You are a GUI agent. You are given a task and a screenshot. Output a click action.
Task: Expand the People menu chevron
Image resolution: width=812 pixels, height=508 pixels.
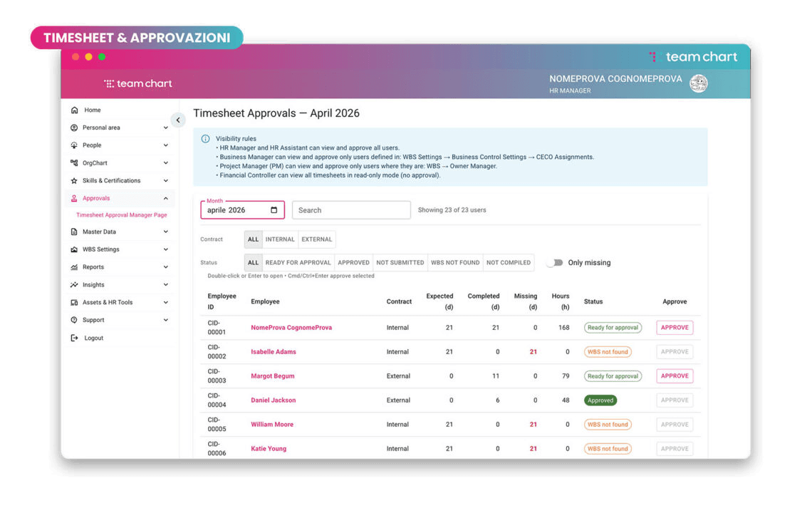pyautogui.click(x=166, y=145)
